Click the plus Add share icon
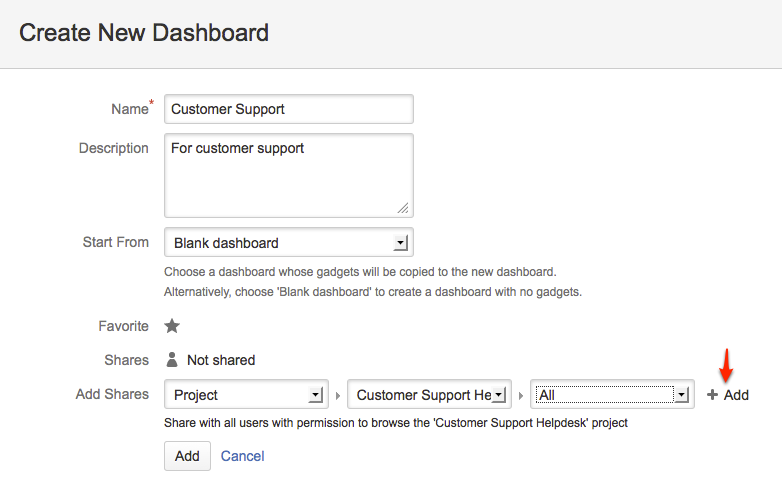The height and width of the screenshot is (491, 782). pyautogui.click(x=713, y=395)
